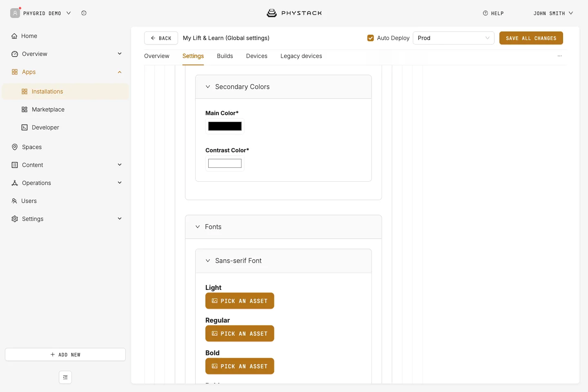Click the sidebar collapse icon at the bottom
Viewport: 588px width, 392px height.
(x=65, y=377)
